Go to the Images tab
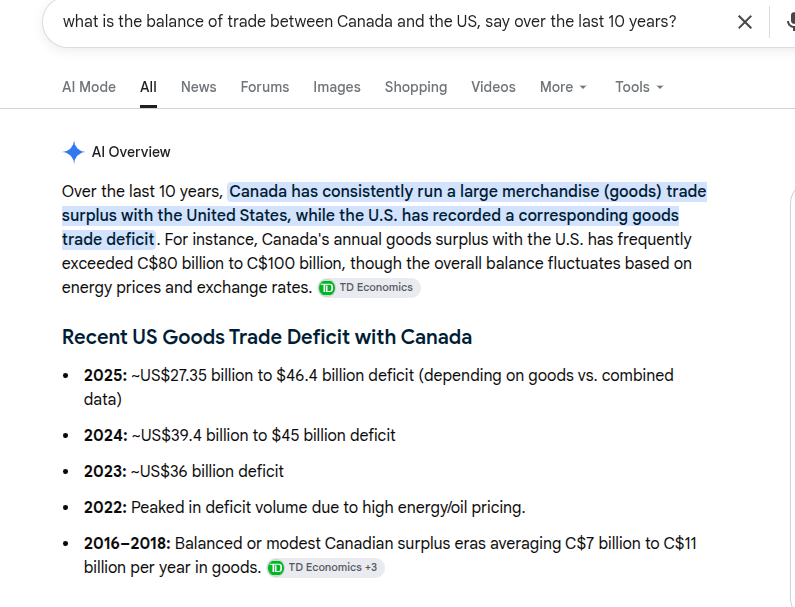Screen dimensions: 795x607 [x=337, y=87]
